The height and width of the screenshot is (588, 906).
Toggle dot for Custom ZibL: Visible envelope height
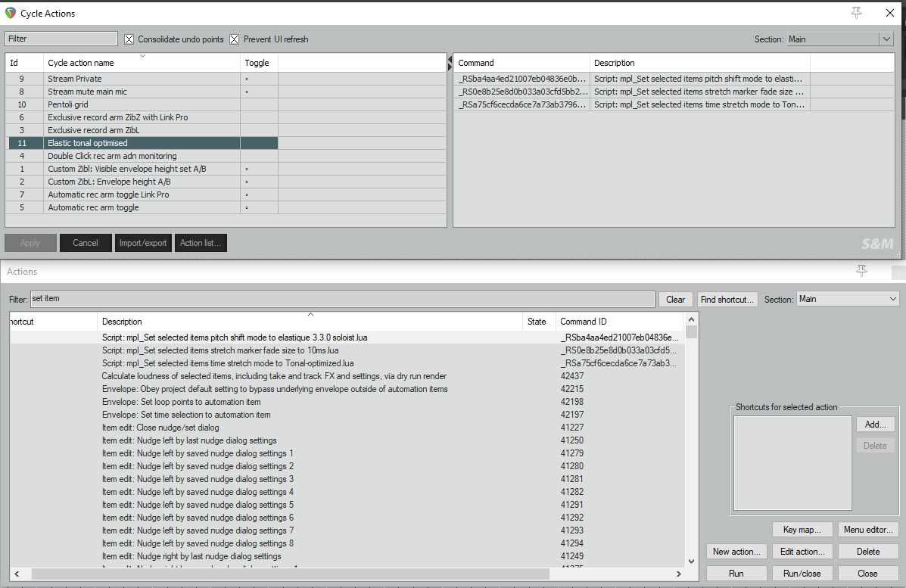(247, 169)
